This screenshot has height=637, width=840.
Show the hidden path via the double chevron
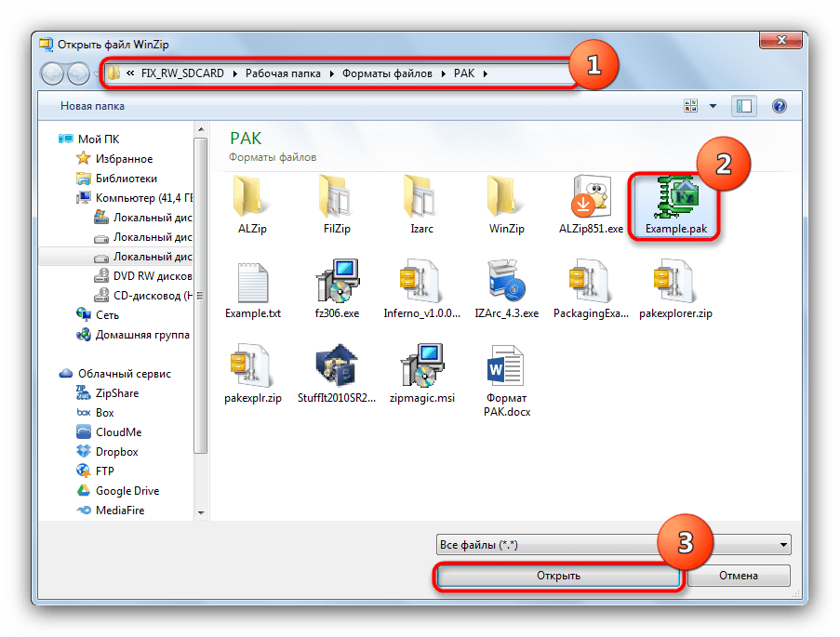point(130,73)
